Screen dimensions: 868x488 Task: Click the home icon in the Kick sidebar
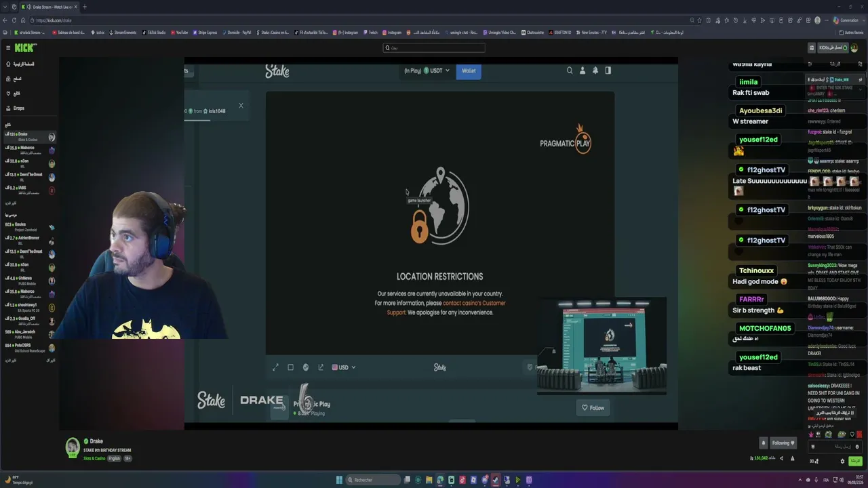tap(8, 64)
